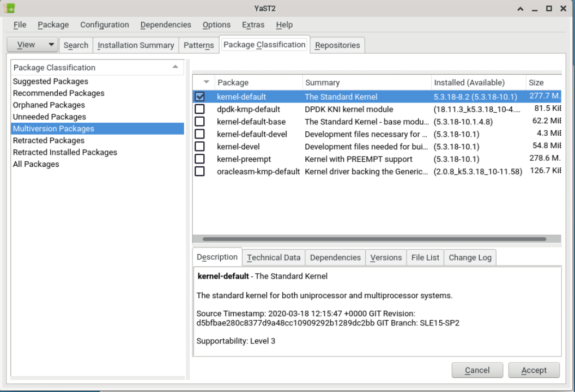Open the Extras menu
Image resolution: width=575 pixels, height=392 pixels.
(x=253, y=25)
